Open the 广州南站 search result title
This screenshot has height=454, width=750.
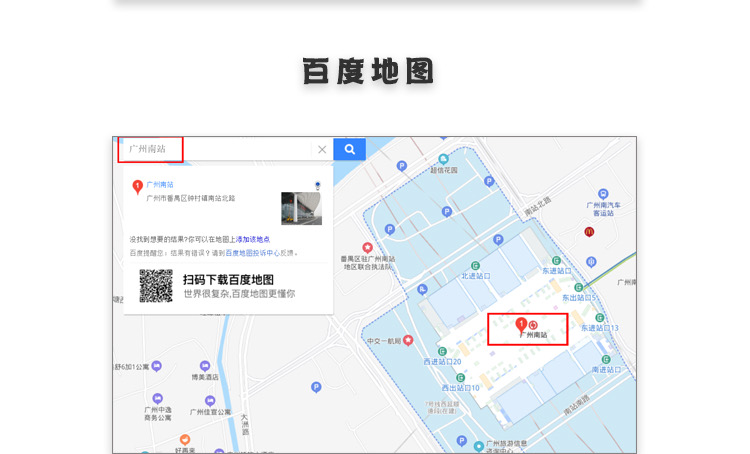160,184
